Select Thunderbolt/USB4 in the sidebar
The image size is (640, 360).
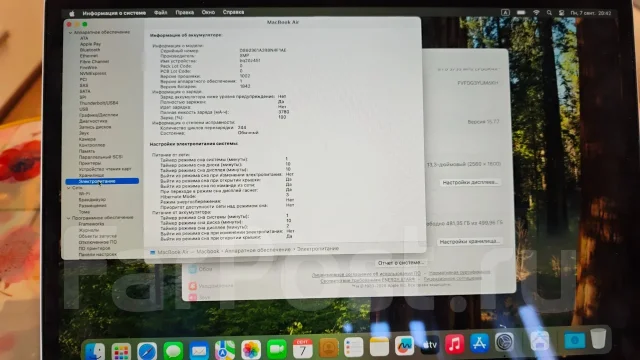tap(98, 103)
